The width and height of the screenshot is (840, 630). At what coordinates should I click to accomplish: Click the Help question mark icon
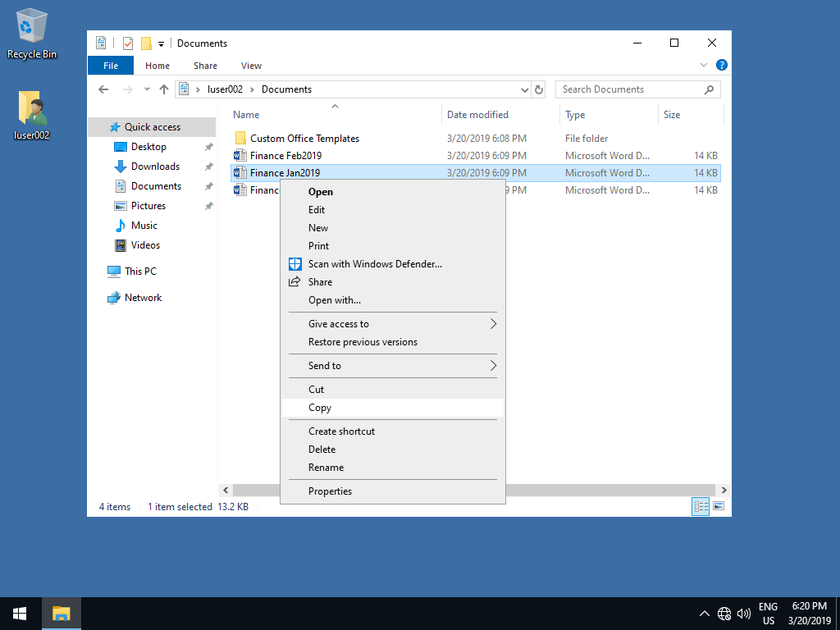[x=722, y=66]
